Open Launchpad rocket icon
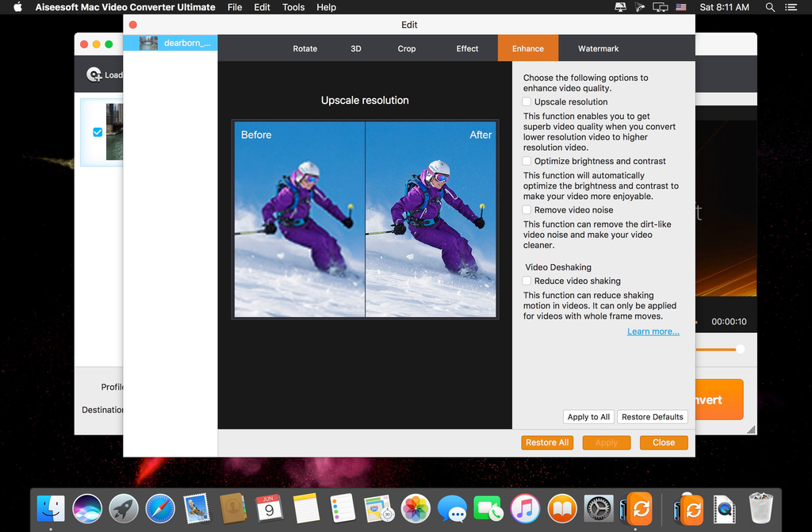Image resolution: width=812 pixels, height=532 pixels. (x=123, y=507)
